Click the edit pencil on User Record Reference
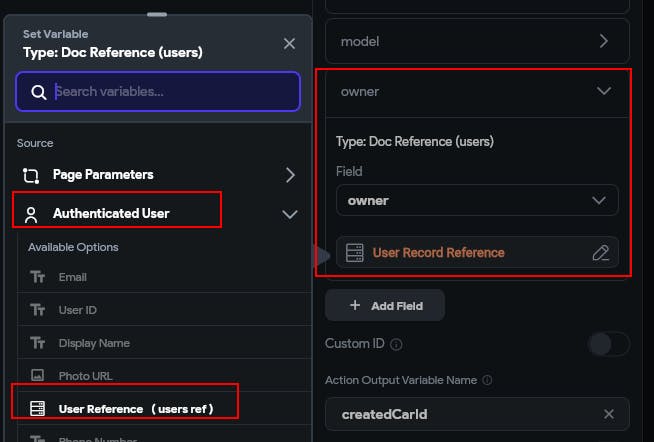The height and width of the screenshot is (442, 654). pyautogui.click(x=600, y=253)
